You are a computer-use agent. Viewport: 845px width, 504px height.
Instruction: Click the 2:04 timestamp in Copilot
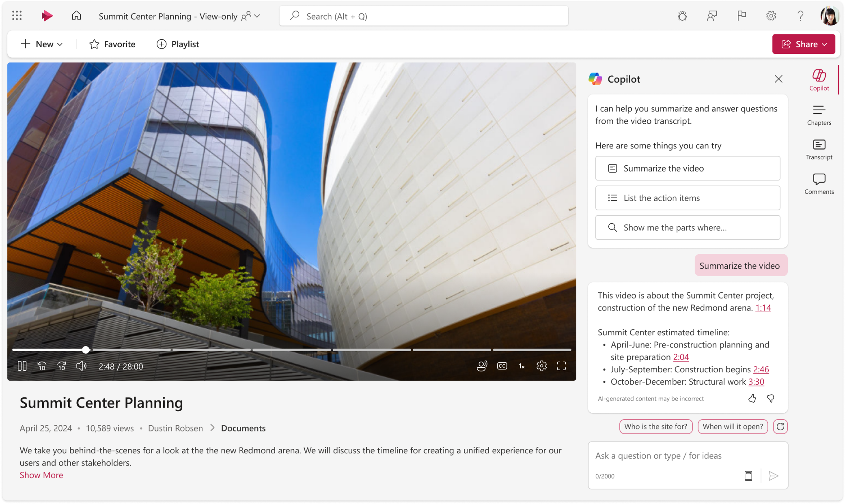pyautogui.click(x=681, y=357)
